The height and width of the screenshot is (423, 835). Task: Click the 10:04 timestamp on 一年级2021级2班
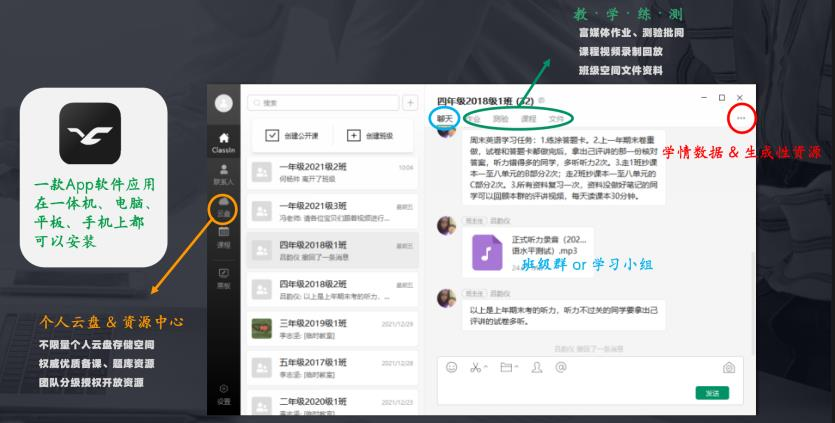click(406, 168)
